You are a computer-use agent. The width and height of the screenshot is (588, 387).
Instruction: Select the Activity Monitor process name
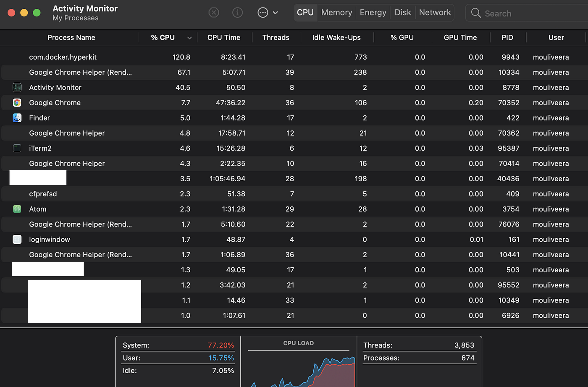tap(55, 87)
